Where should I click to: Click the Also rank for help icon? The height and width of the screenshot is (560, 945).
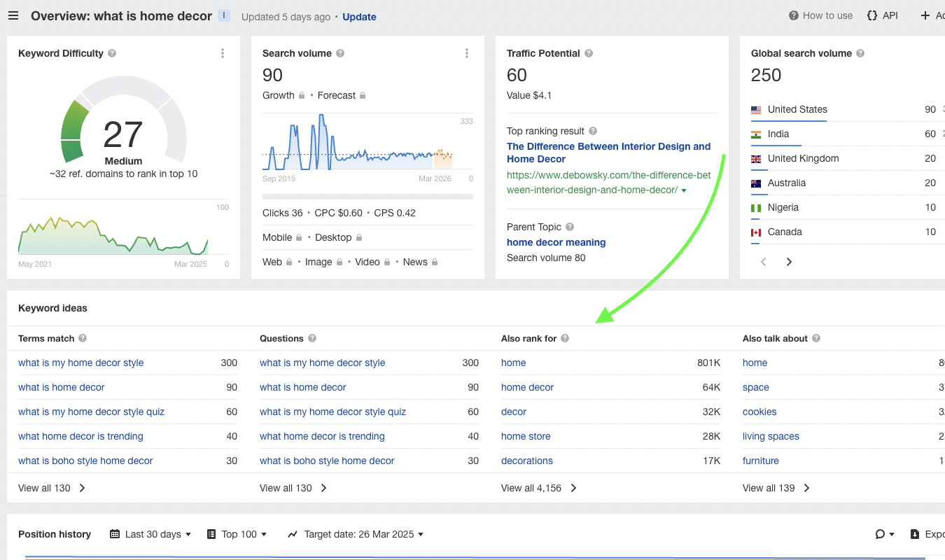point(565,338)
